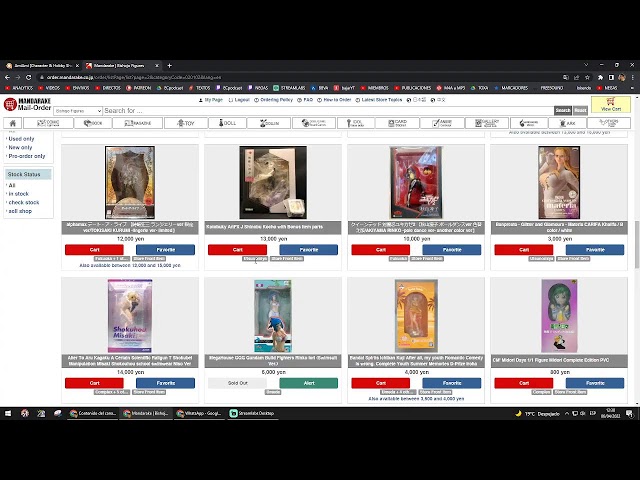Add the 12,000 yen Kurumi figure to cart
Viewport: 640px width, 480px height.
tap(94, 250)
